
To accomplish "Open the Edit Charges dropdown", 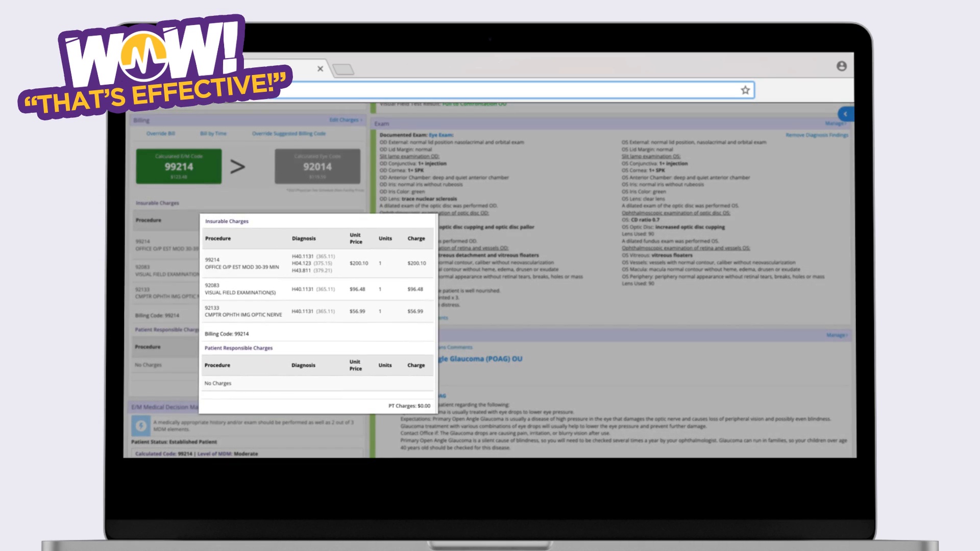I will 345,119.
